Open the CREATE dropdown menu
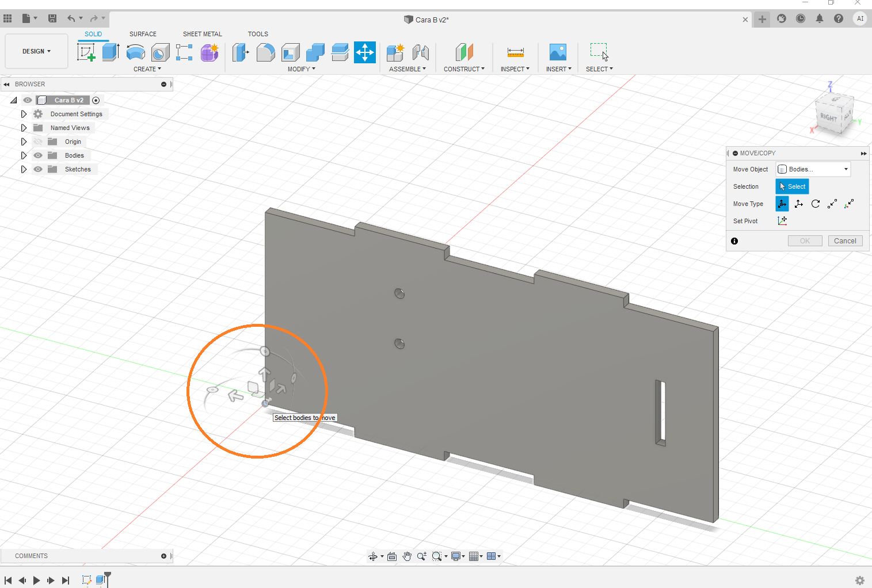Screen dimensions: 872x588 (147, 69)
